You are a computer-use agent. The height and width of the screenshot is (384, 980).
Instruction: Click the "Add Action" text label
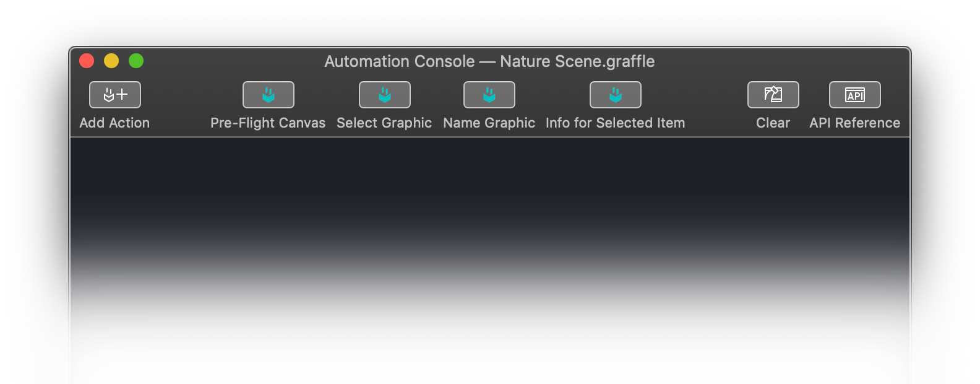point(114,123)
